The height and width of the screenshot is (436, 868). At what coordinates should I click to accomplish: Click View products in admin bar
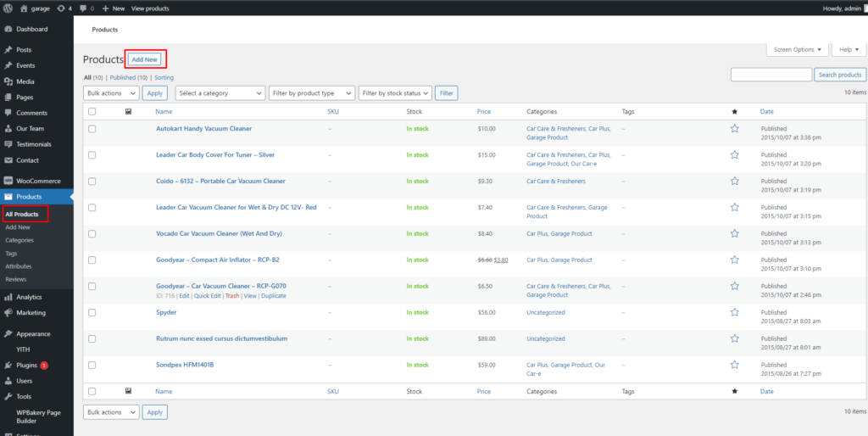150,8
